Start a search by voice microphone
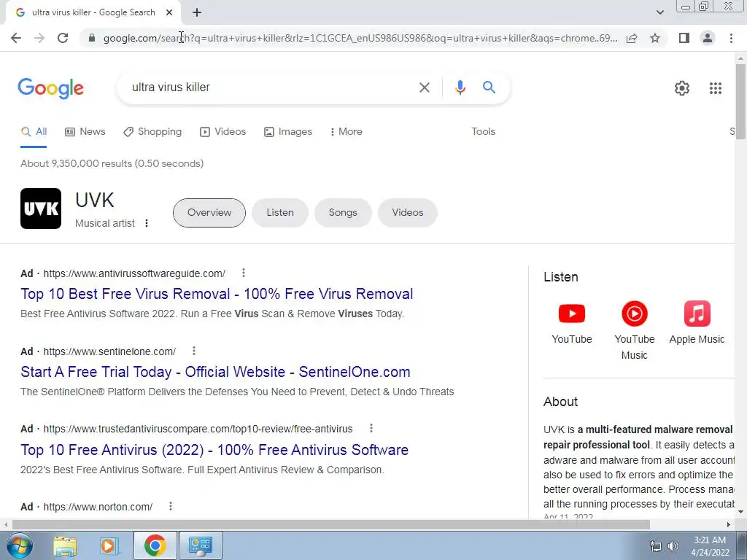747x560 pixels. (x=460, y=87)
